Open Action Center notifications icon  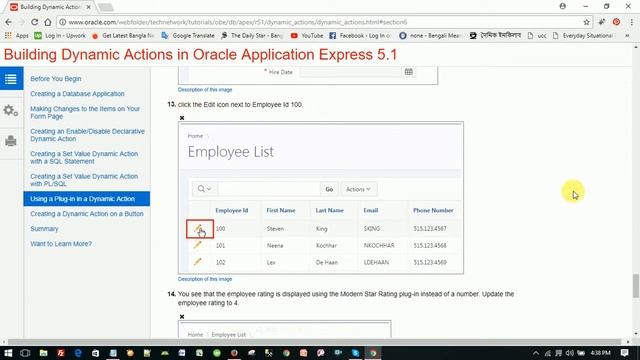point(624,353)
